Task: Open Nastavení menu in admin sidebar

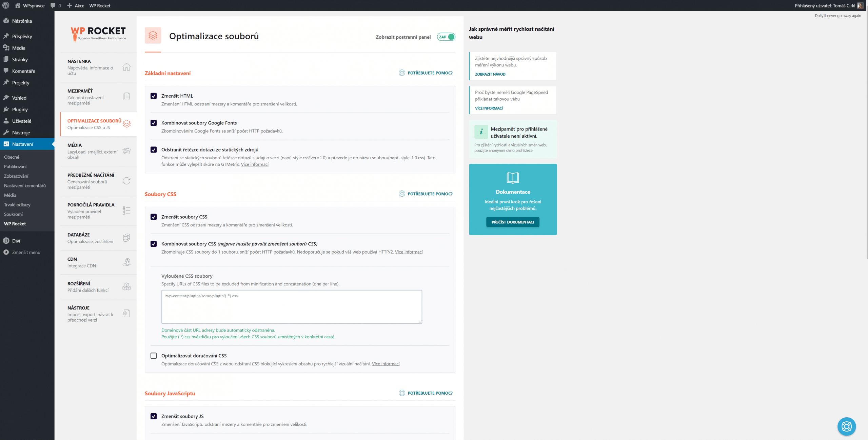Action: coord(27,144)
